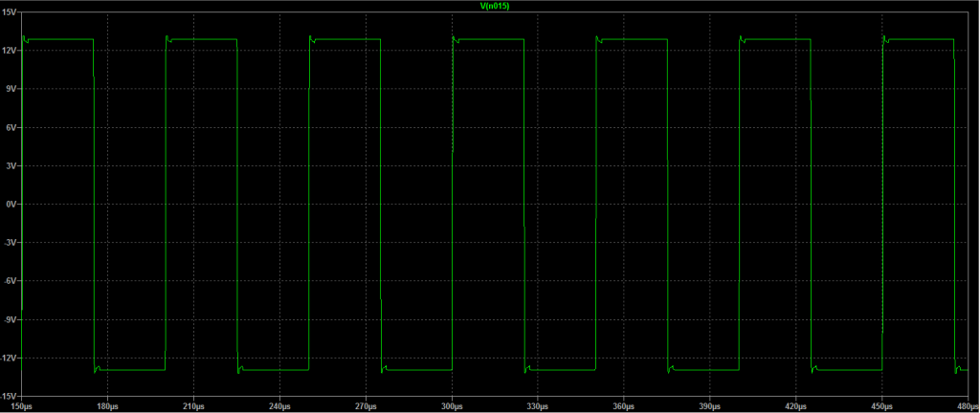Select the 180µs time axis label
This screenshot has width=980, height=413.
[x=107, y=405]
